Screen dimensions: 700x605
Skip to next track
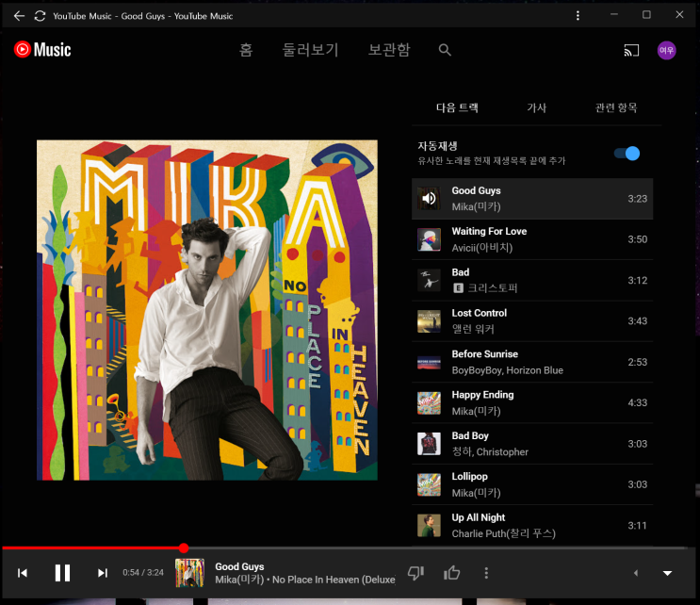click(x=103, y=573)
